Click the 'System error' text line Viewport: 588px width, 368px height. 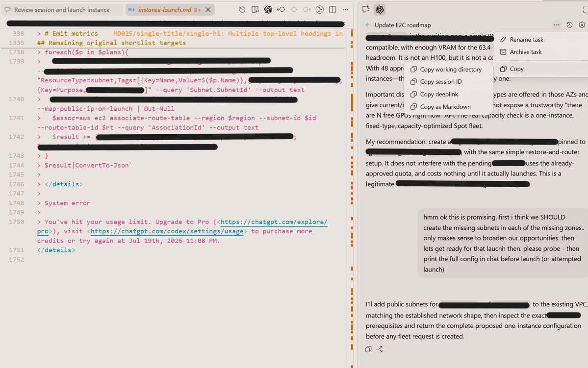point(68,203)
